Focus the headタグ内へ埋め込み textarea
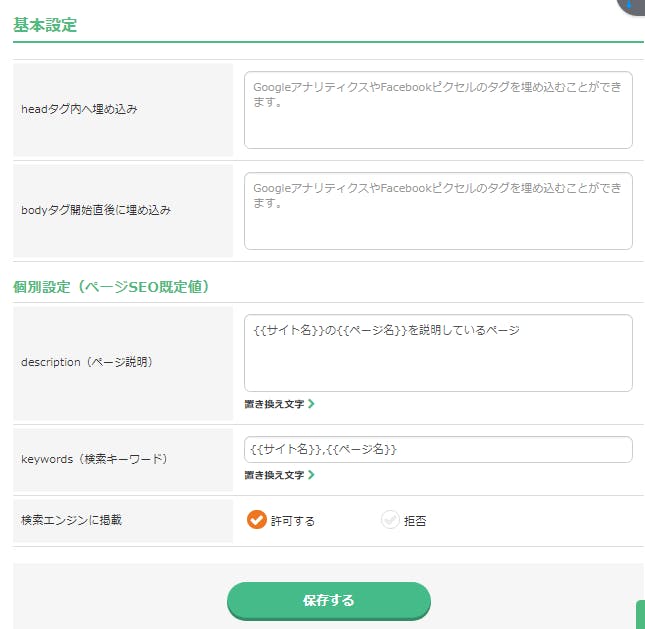645x629 pixels. (438, 110)
